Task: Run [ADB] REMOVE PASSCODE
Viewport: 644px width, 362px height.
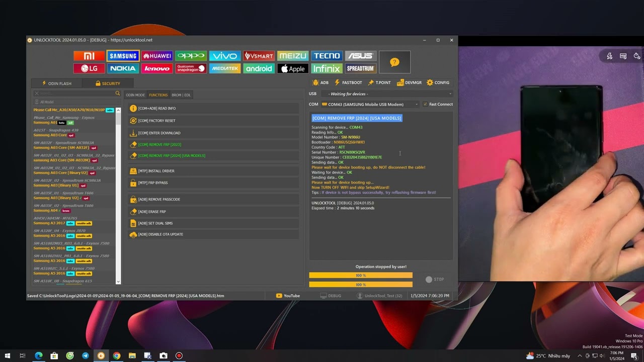Action: 214,200
